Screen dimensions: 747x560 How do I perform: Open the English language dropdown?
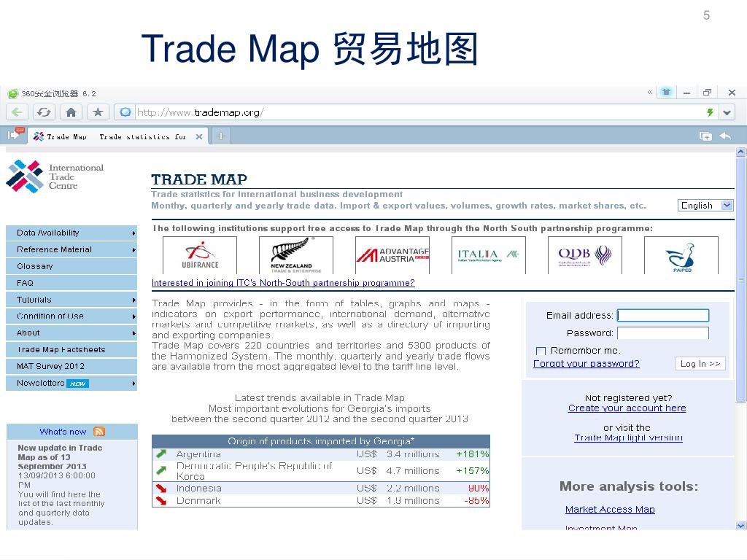pos(705,205)
